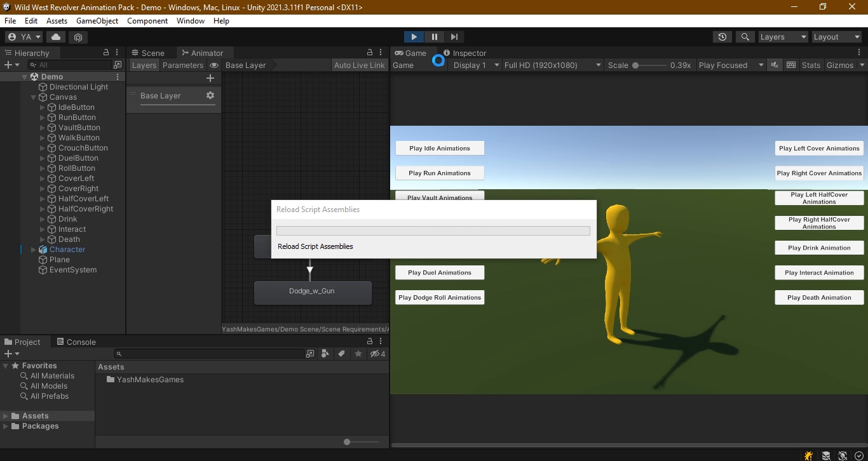Click Play Run Animations button
This screenshot has height=461, width=868.
[440, 173]
